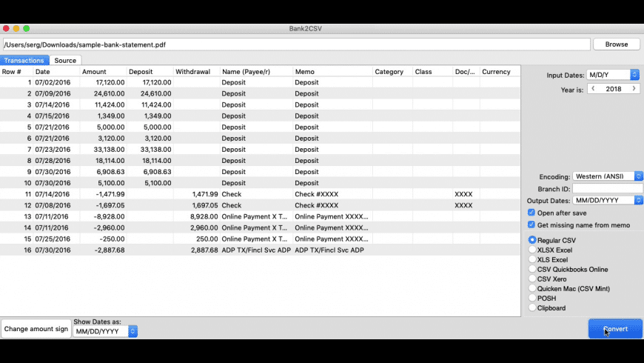
Task: Toggle Get missing name from memo
Action: pyautogui.click(x=531, y=224)
